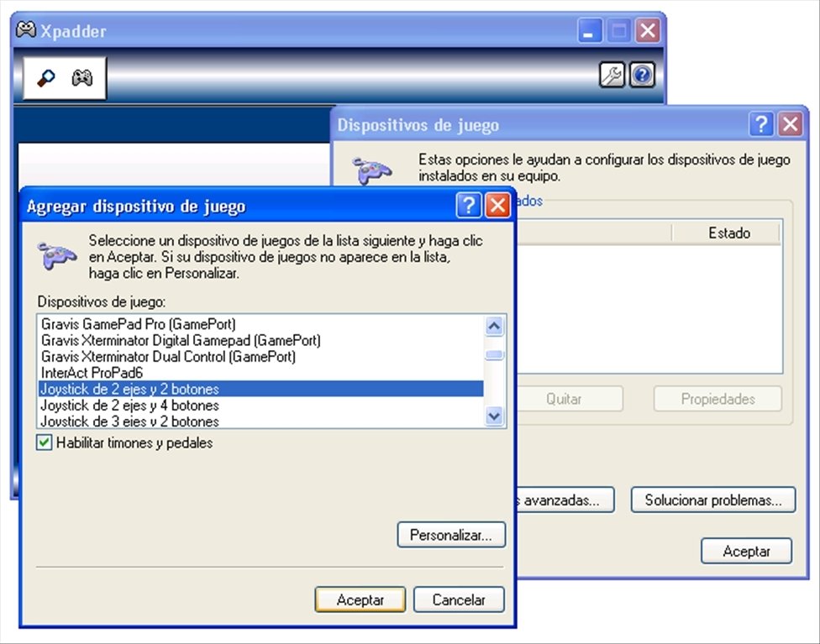The width and height of the screenshot is (820, 644).
Task: Click Cancelar in Agregar dispositivo dialog
Action: [459, 599]
